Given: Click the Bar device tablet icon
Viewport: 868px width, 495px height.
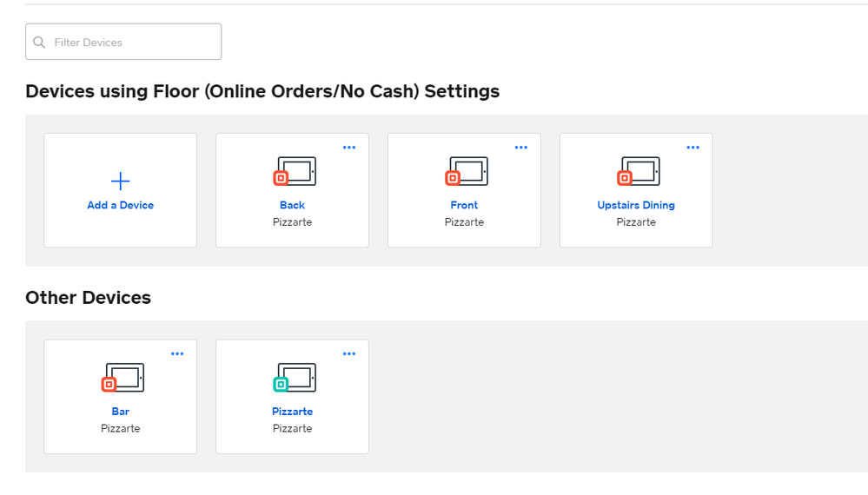Looking at the screenshot, I should (123, 378).
